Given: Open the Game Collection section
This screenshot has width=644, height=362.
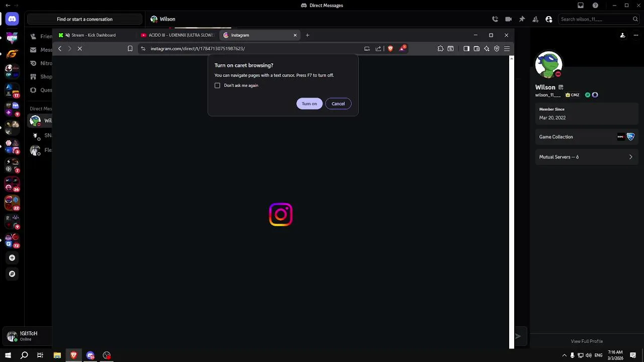Looking at the screenshot, I should [586, 137].
